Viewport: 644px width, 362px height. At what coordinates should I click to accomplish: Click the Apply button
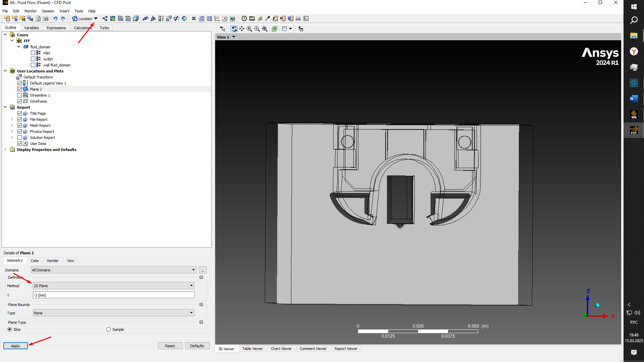pyautogui.click(x=15, y=346)
